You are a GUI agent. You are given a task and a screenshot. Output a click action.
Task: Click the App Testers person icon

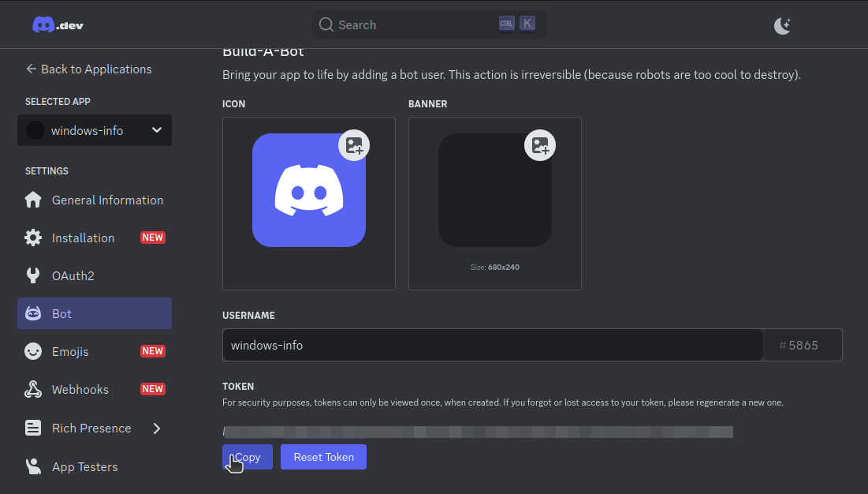(33, 467)
